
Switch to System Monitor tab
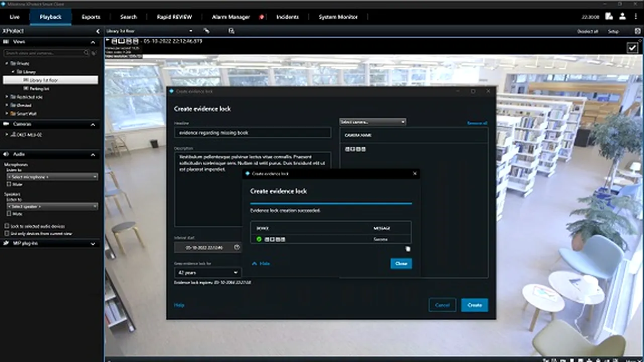point(338,17)
